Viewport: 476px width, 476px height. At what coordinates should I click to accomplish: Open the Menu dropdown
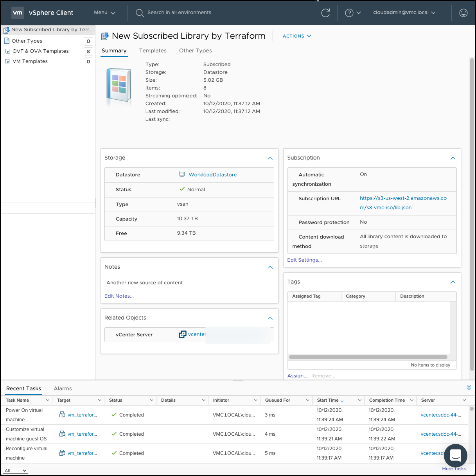pos(104,13)
